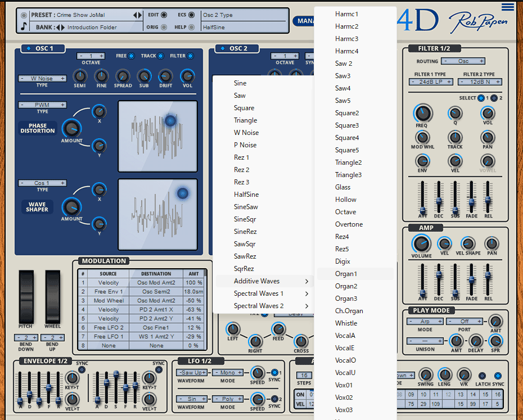Viewport: 523px width, 420px height.
Task: Click the Amp envelope FADE slider
Action: click(x=471, y=279)
